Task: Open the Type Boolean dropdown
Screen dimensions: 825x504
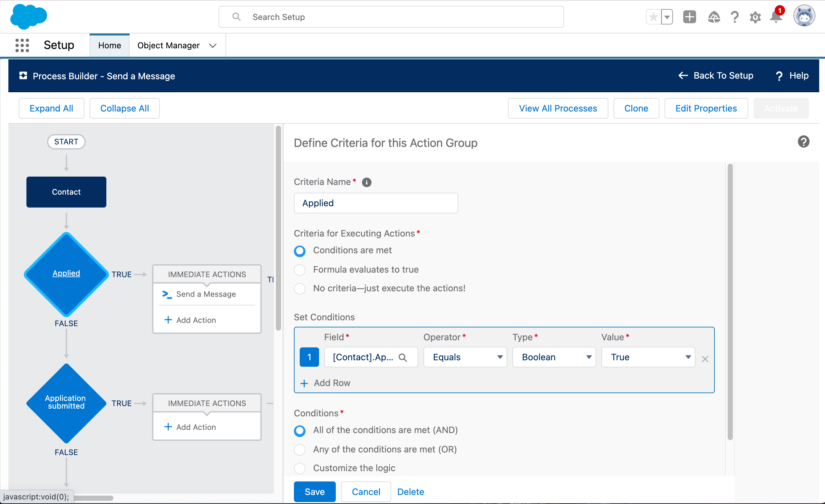Action: point(554,357)
